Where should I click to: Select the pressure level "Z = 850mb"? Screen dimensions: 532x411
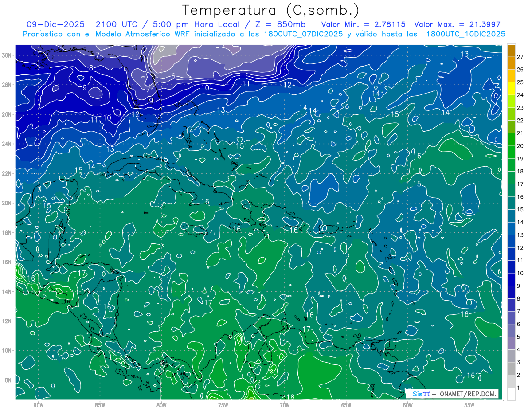pos(281,24)
